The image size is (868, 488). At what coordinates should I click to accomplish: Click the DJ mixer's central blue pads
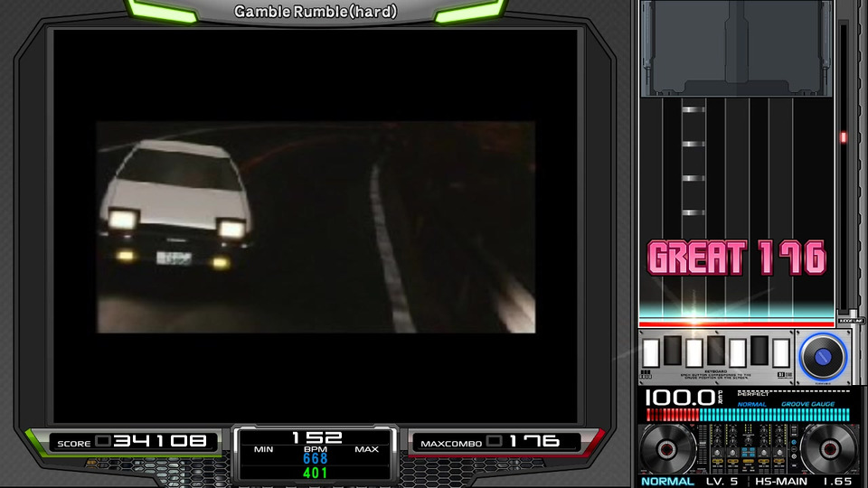tap(748, 453)
